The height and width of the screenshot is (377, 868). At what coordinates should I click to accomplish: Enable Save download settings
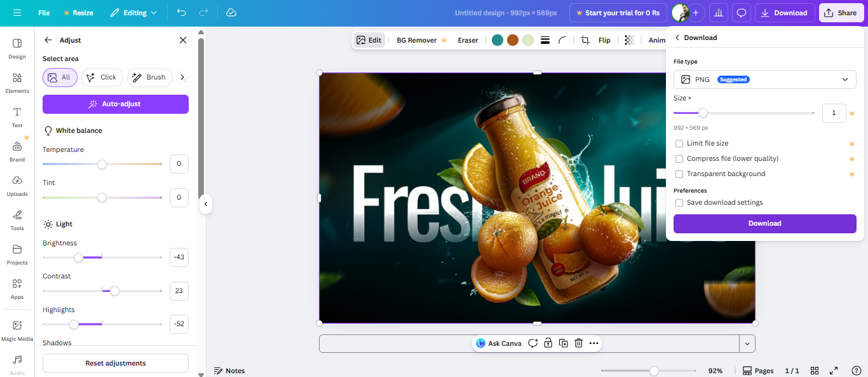[679, 202]
